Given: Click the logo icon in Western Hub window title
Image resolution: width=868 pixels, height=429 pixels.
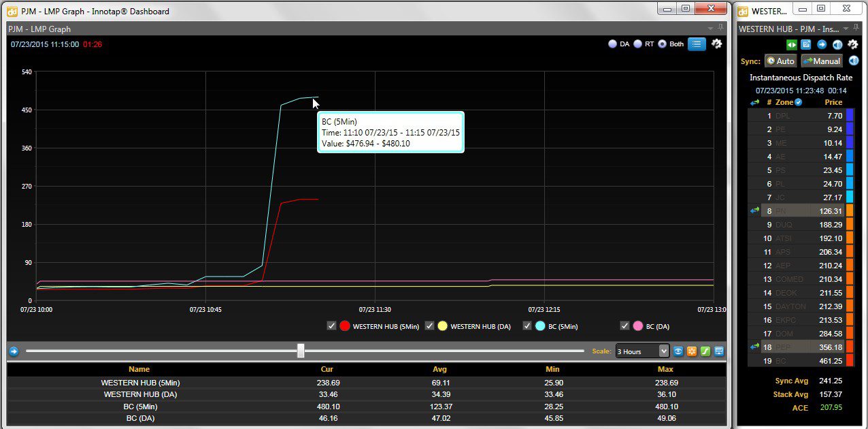Looking at the screenshot, I should (743, 11).
